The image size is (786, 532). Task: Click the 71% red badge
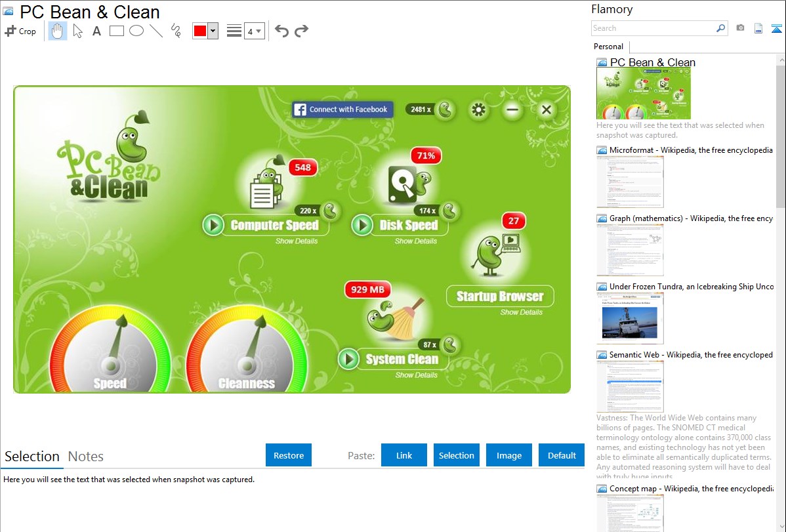click(426, 155)
